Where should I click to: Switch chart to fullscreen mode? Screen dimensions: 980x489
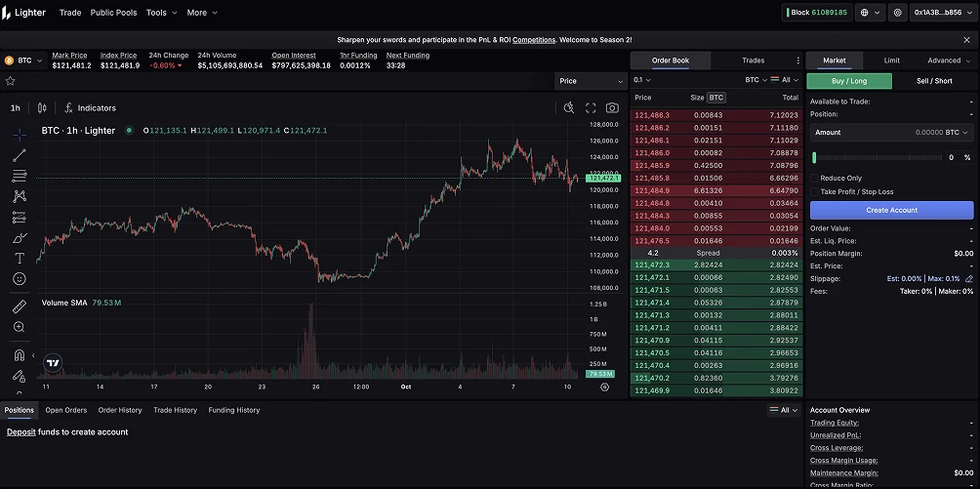click(591, 108)
